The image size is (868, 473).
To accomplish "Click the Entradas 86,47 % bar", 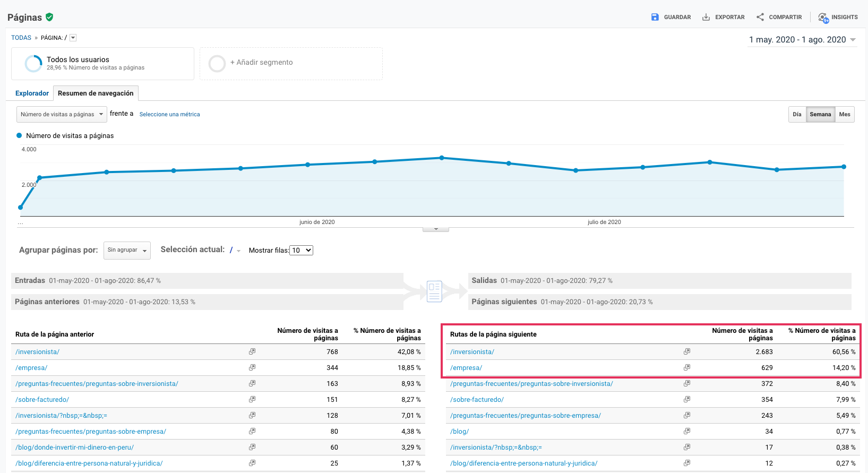I will click(x=207, y=280).
